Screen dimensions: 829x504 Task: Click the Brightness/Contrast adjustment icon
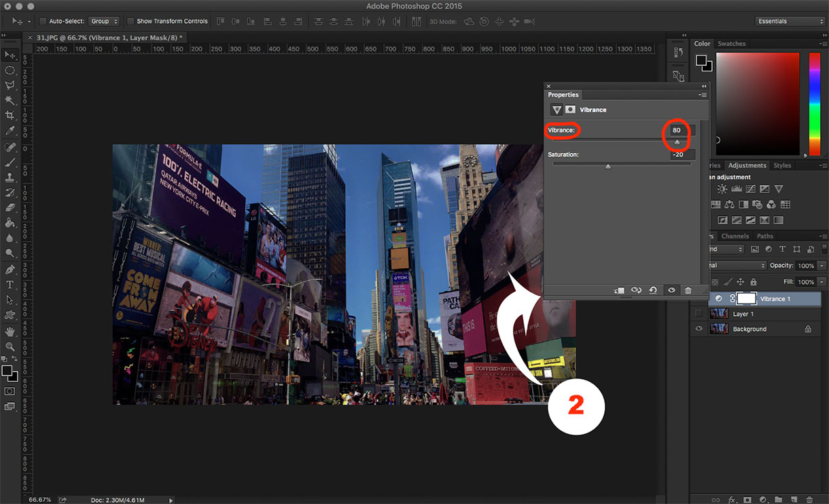point(722,189)
